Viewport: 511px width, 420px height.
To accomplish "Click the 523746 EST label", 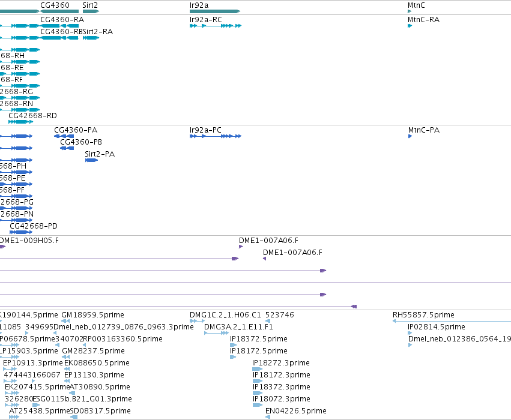I will point(280,315).
